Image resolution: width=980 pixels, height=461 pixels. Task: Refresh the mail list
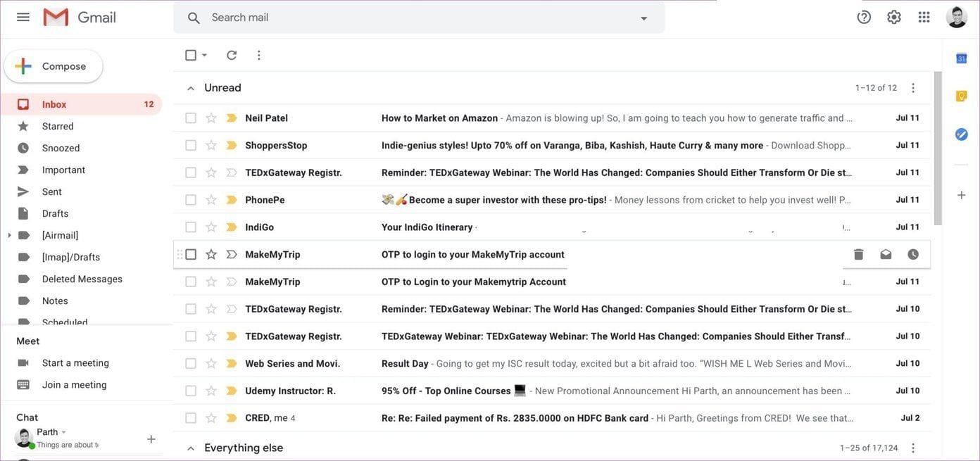click(x=232, y=55)
